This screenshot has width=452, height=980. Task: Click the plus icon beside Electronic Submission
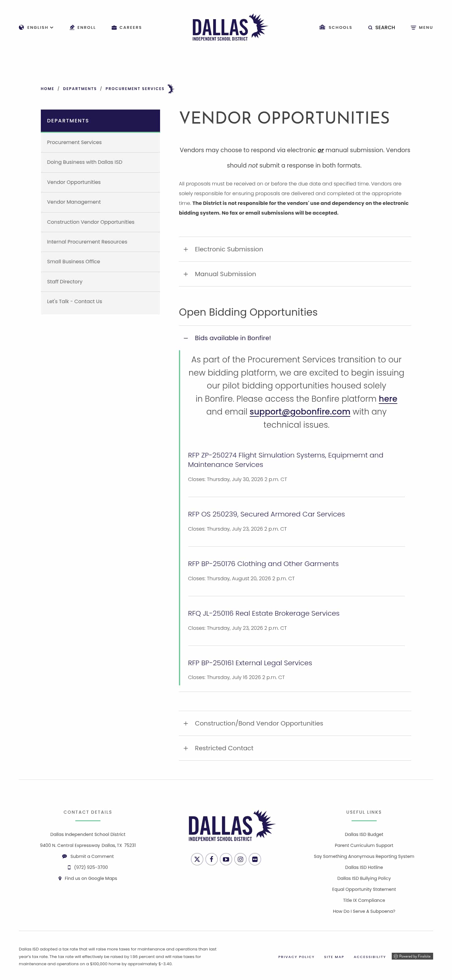click(x=186, y=249)
